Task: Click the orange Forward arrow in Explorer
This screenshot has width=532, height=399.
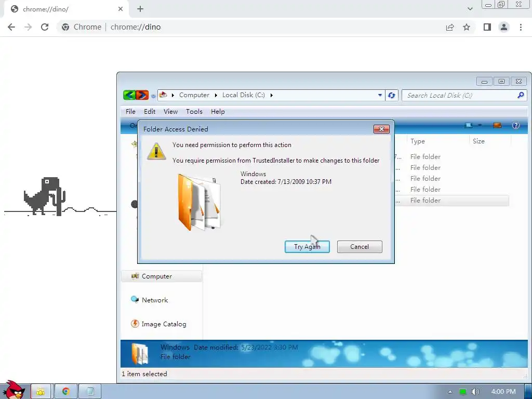Action: (142, 95)
